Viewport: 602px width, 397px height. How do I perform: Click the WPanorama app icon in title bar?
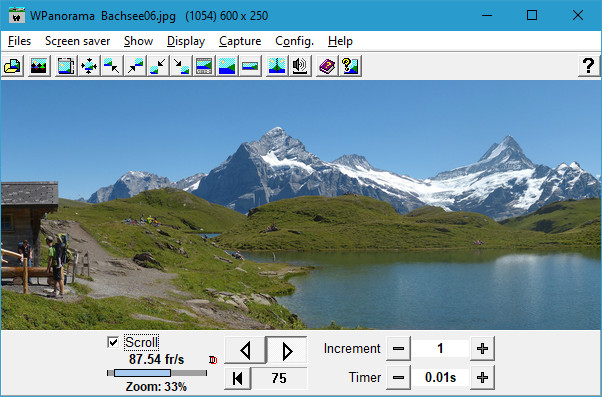(x=17, y=16)
